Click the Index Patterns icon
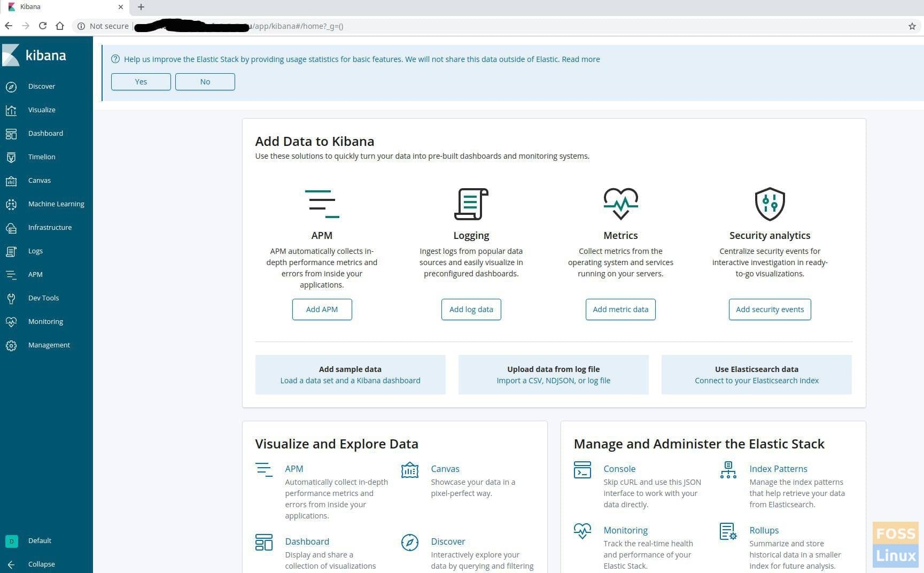Screen dimensions: 924x573 click(x=728, y=470)
